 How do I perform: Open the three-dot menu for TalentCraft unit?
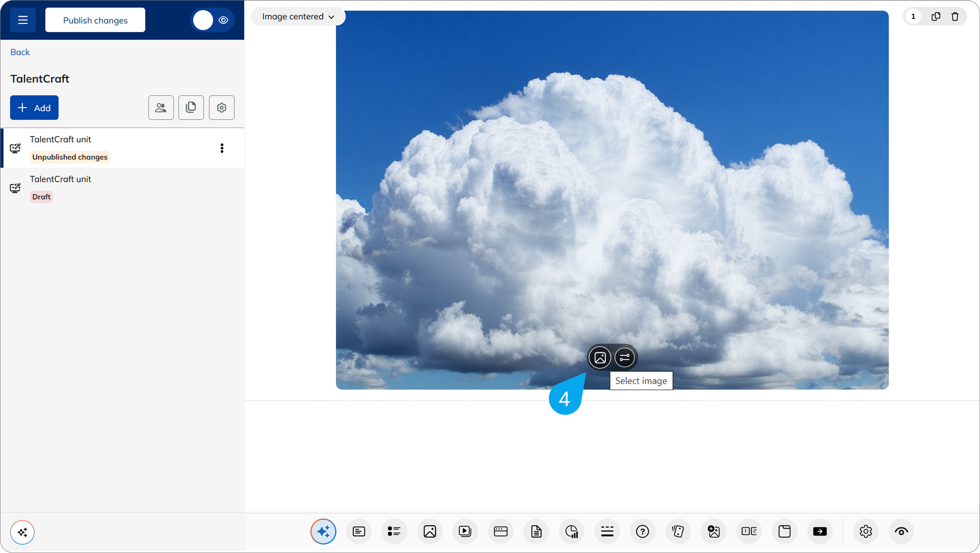point(222,148)
